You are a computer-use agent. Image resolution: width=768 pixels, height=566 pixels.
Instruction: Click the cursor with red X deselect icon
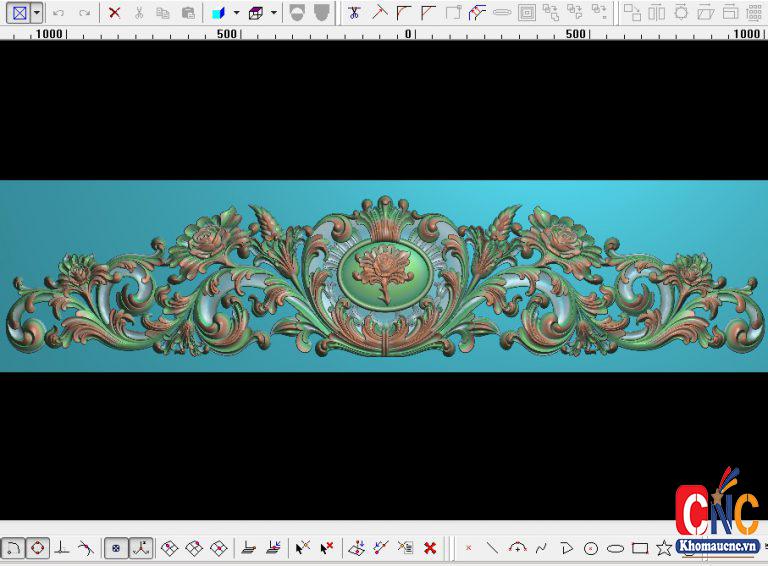tap(326, 548)
